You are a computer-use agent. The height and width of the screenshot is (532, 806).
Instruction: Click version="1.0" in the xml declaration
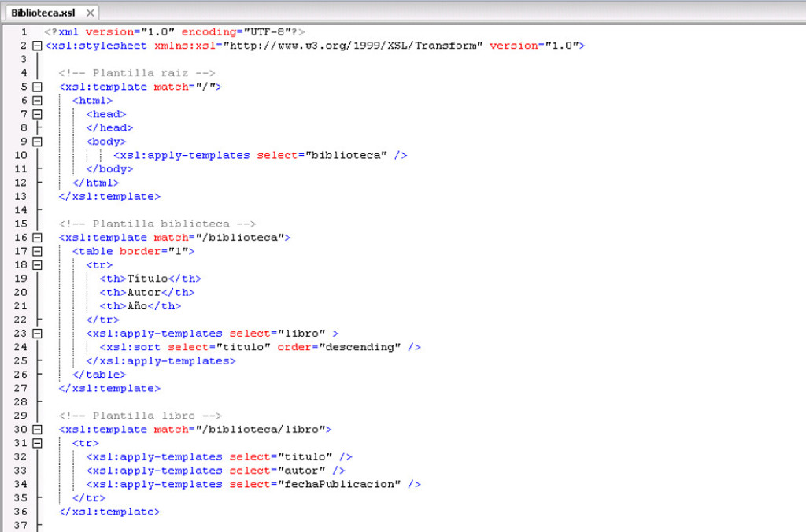coord(130,31)
